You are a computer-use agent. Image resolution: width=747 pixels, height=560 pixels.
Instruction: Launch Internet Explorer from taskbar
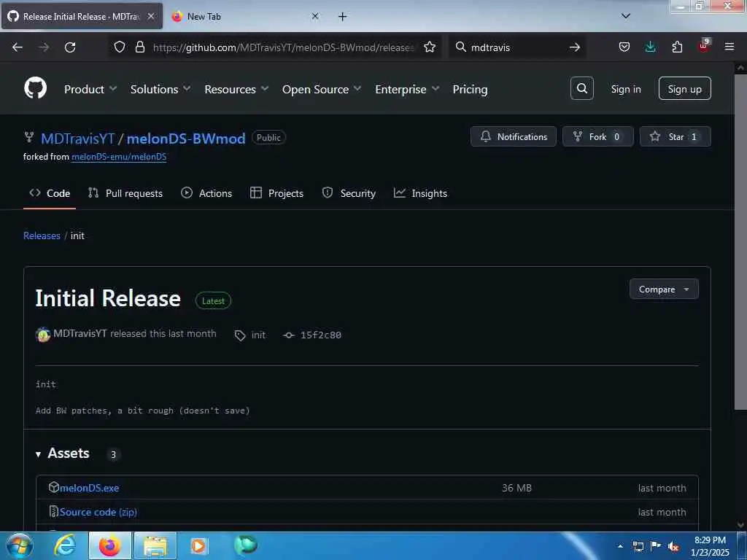pyautogui.click(x=64, y=545)
